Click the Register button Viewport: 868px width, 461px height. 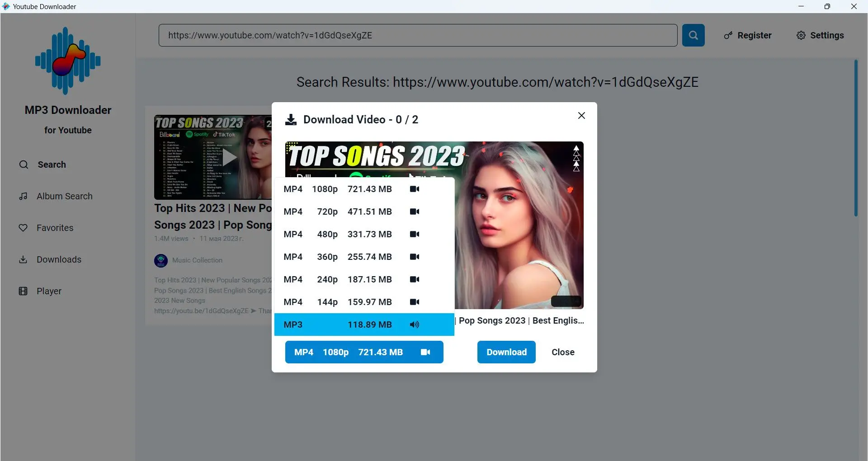[748, 35]
